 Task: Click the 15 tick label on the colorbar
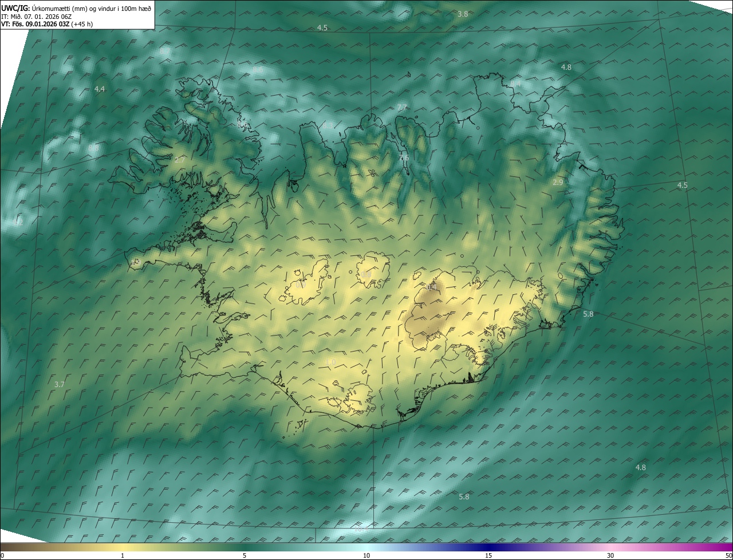(488, 555)
